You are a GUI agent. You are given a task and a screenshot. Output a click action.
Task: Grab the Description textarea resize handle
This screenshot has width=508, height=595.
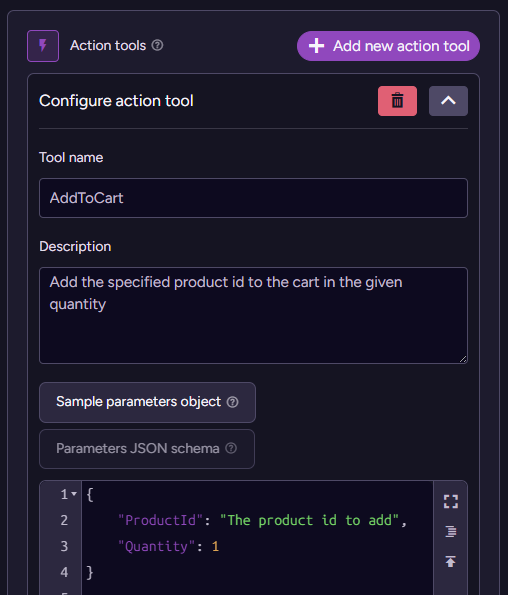pos(463,359)
